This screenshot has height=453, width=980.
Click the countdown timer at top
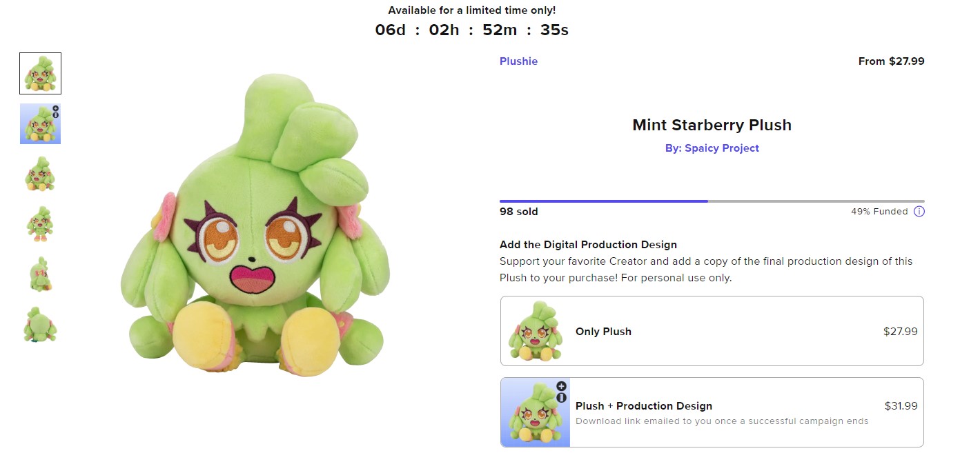[x=472, y=30]
